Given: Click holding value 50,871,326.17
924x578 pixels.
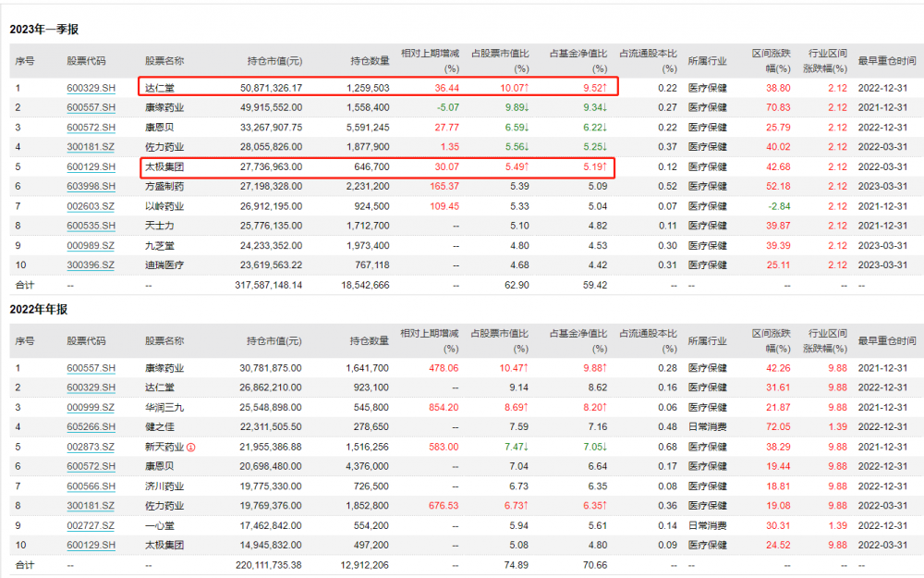Looking at the screenshot, I should click(x=271, y=88).
